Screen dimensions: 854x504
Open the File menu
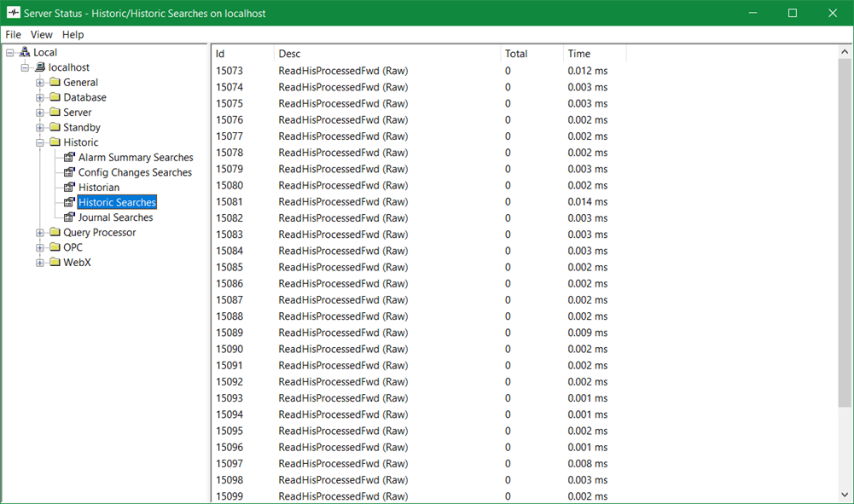tap(14, 35)
